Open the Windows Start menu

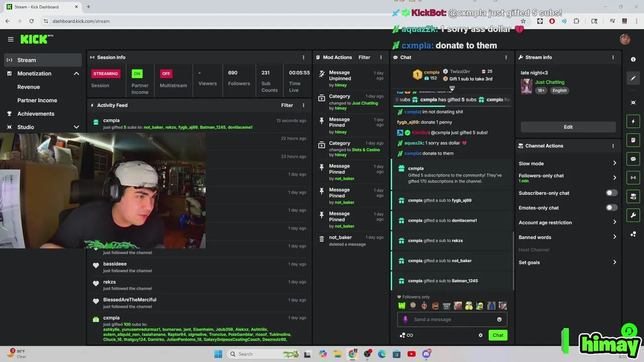(218, 354)
